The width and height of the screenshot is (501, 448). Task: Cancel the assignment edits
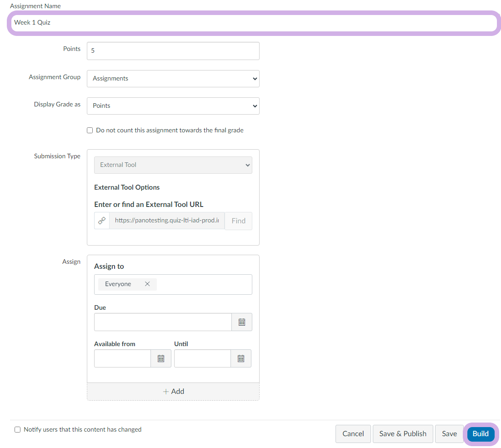[x=353, y=433]
